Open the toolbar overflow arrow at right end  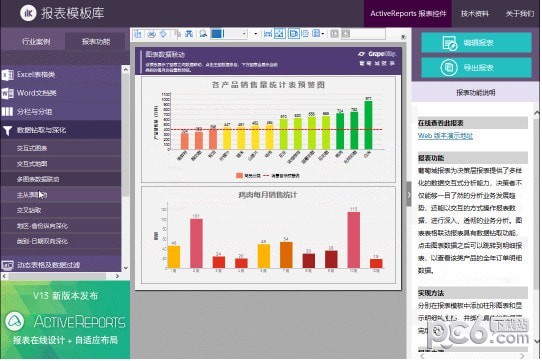pyautogui.click(x=403, y=37)
